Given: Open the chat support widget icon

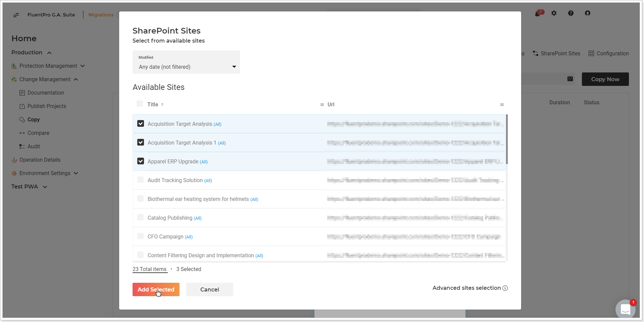Looking at the screenshot, I should 626,309.
